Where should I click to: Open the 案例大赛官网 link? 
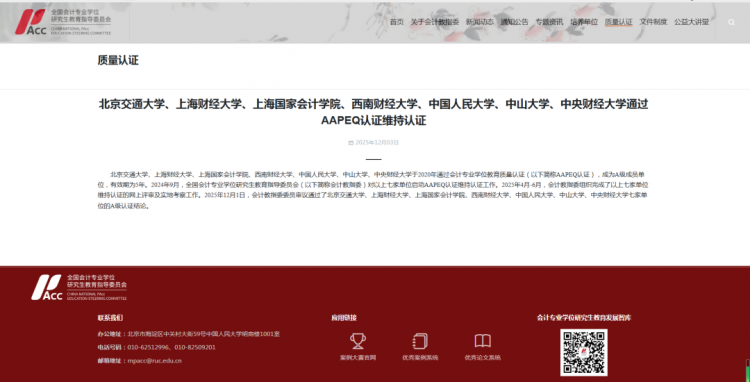[358, 358]
